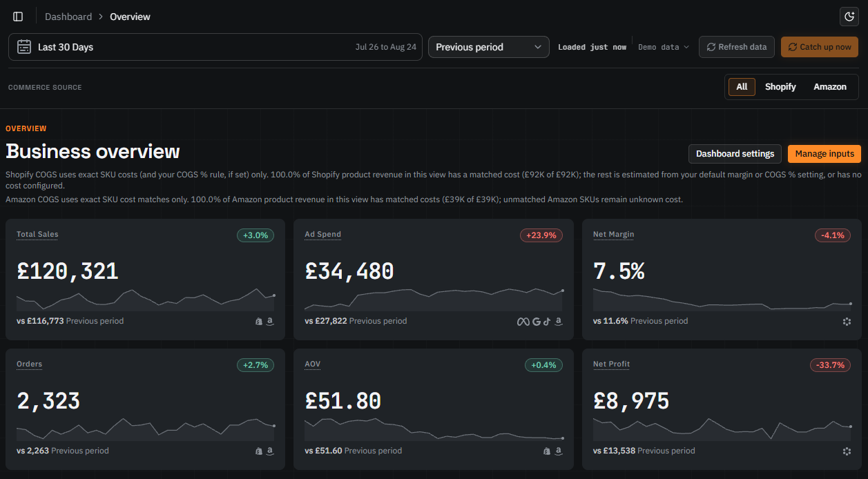Screen dimensions: 868x479
Task: Click the Shopify icon in Total Sales card
Action: (x=259, y=321)
